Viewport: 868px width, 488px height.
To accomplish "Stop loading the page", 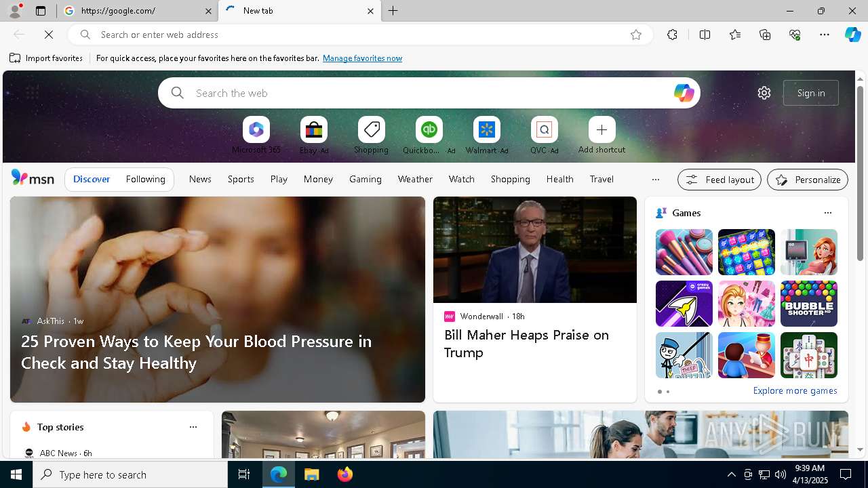I will click(49, 35).
